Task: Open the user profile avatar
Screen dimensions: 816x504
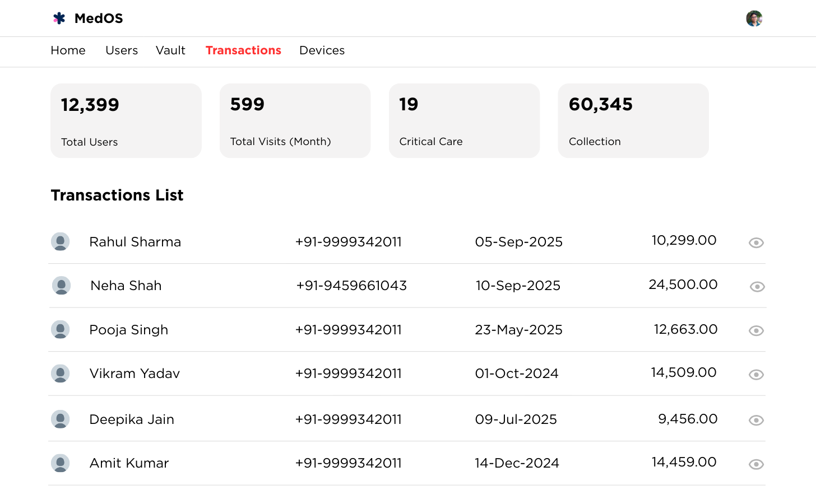Action: (x=754, y=18)
